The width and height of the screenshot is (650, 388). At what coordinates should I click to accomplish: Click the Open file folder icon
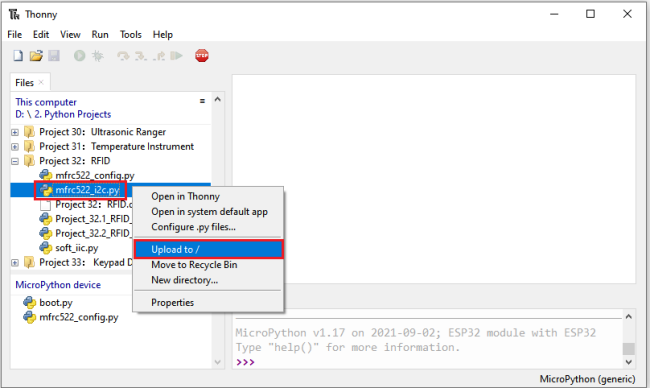click(x=36, y=56)
